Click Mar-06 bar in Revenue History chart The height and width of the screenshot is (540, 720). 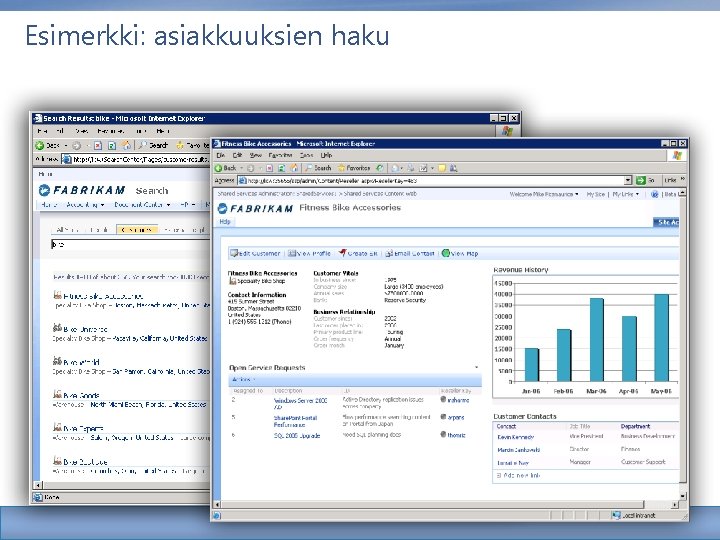click(x=596, y=340)
